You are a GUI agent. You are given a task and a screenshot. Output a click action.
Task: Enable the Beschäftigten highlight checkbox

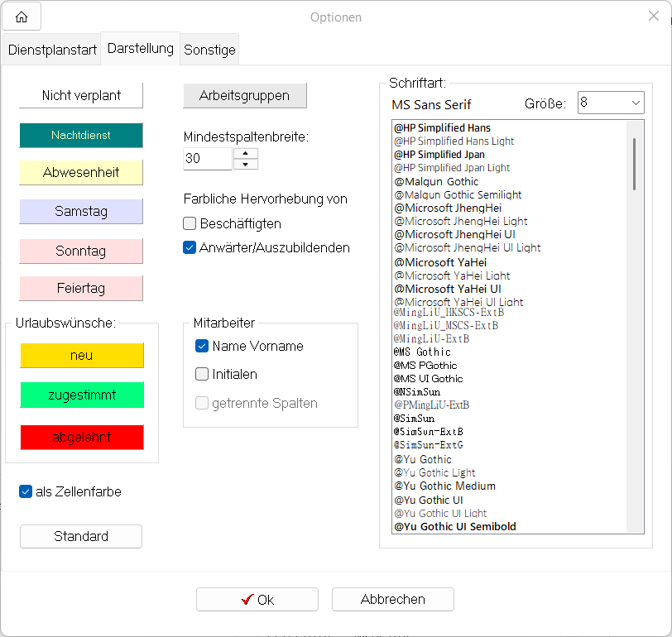[190, 223]
